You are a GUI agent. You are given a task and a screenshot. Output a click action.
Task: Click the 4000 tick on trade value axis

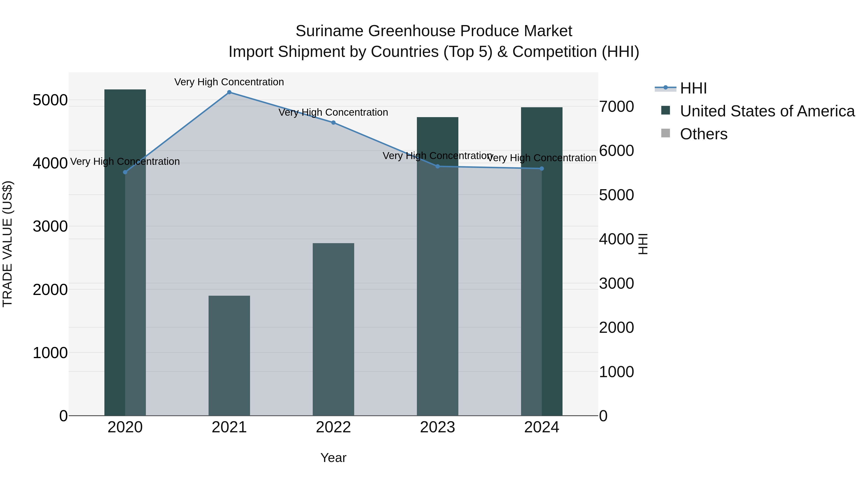(x=50, y=163)
